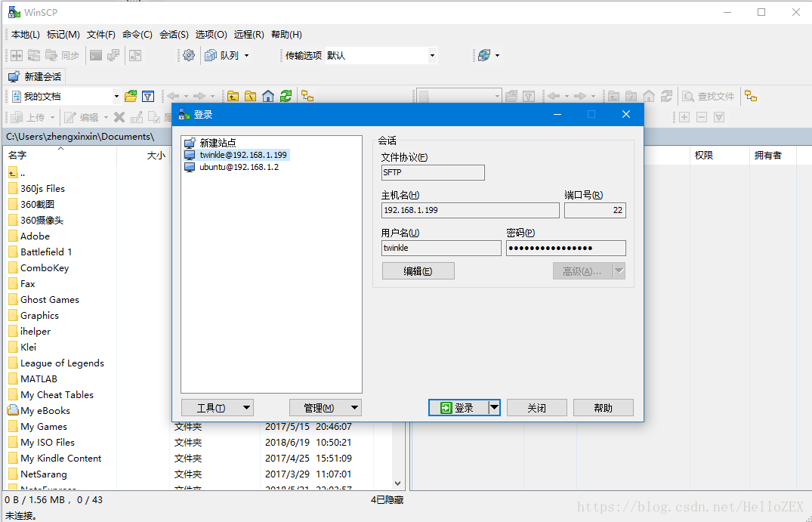Image resolution: width=812 pixels, height=522 pixels.
Task: Open the 工具(T) tools dropdown button
Action: [x=217, y=408]
